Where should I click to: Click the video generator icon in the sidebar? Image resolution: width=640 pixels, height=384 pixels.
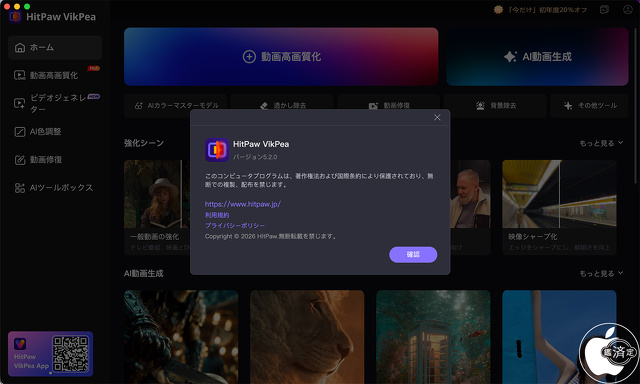20,103
